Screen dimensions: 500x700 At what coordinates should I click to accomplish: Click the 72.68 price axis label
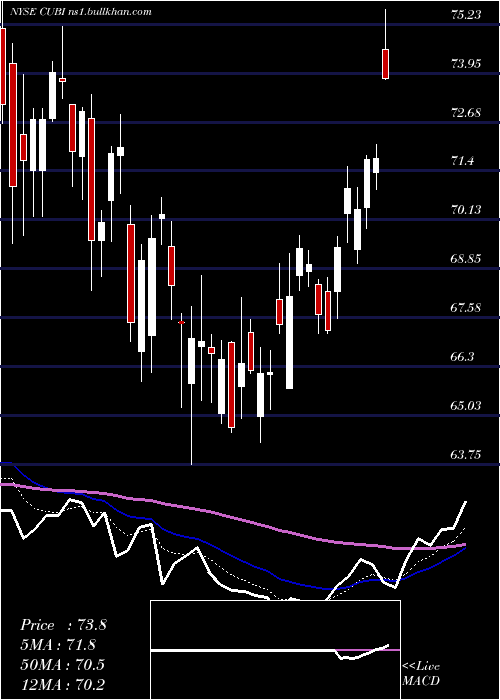pyautogui.click(x=466, y=112)
